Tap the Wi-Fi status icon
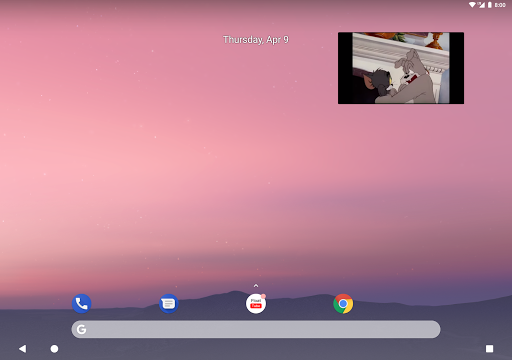 pyautogui.click(x=472, y=5)
